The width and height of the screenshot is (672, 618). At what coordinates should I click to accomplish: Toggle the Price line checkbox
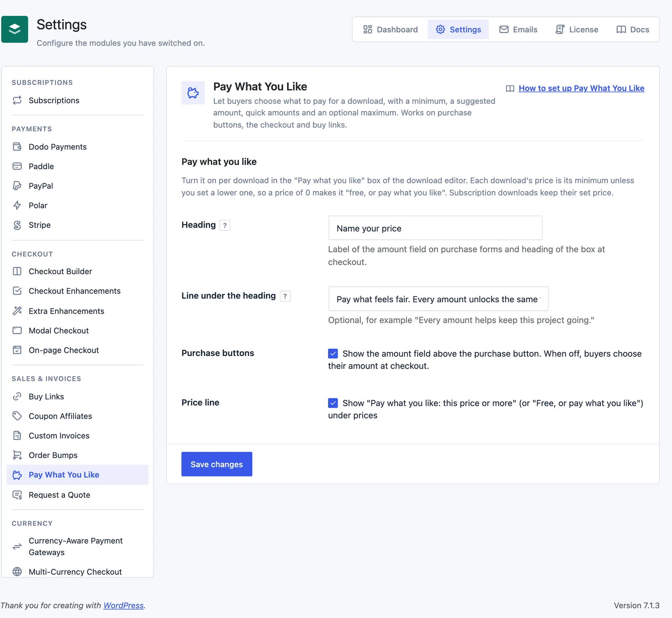click(333, 403)
